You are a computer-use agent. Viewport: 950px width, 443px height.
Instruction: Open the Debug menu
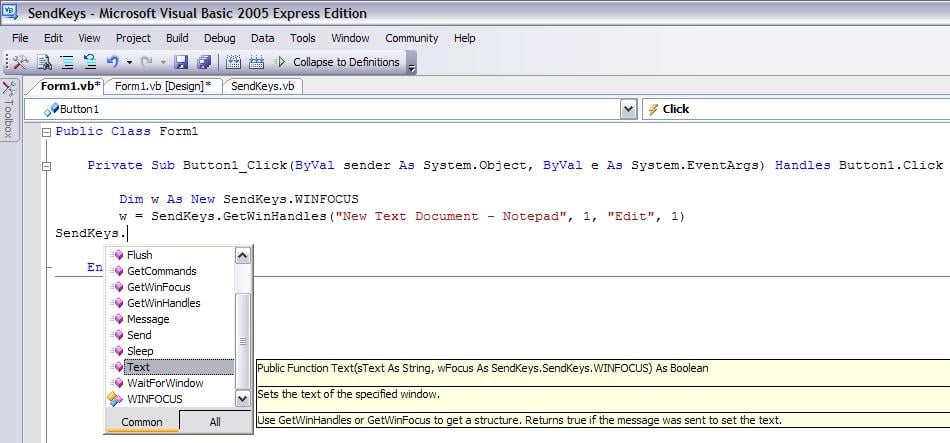(219, 38)
